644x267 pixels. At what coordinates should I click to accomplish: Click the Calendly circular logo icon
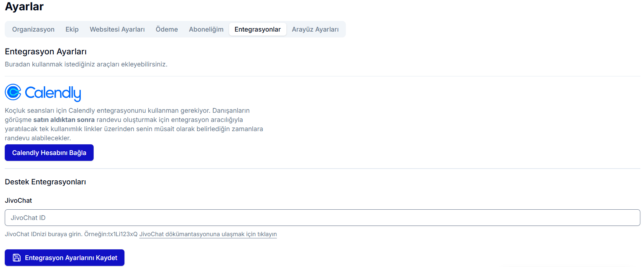(13, 92)
